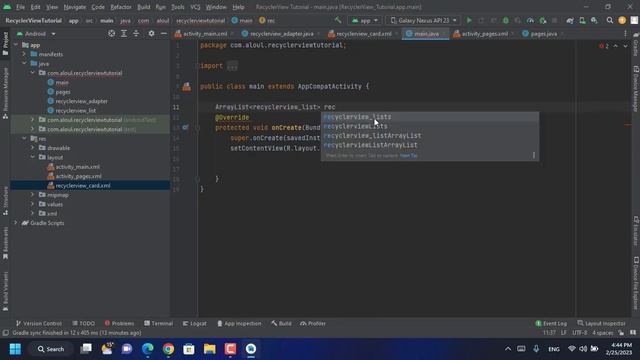Open the VCS menu

click(x=195, y=7)
